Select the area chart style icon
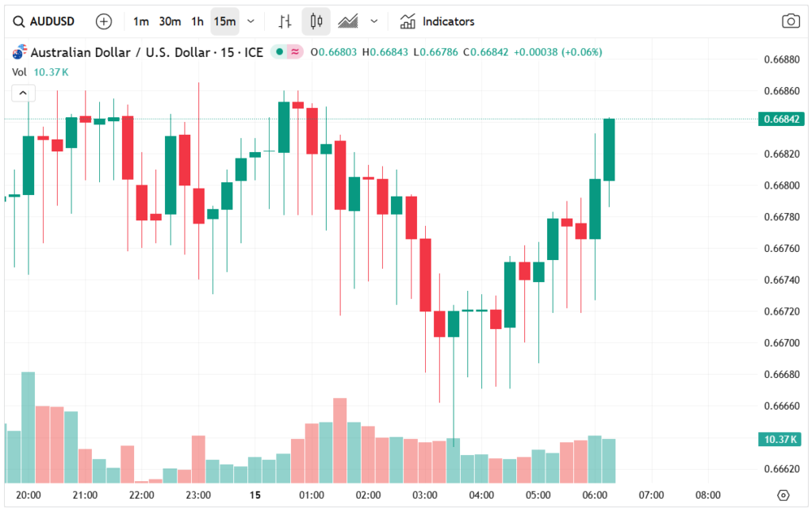Image resolution: width=812 pixels, height=512 pixels. pyautogui.click(x=348, y=21)
